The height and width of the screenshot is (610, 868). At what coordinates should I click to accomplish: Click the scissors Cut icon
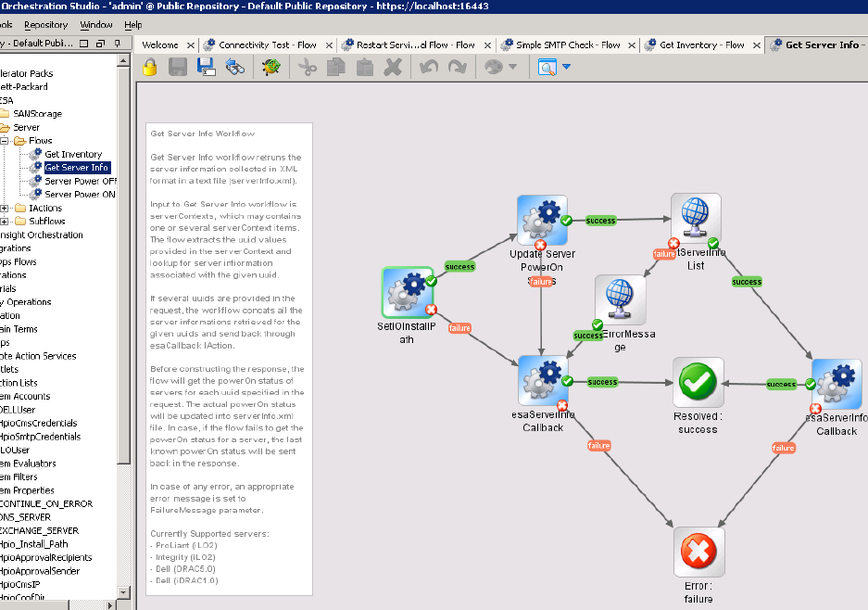[x=308, y=67]
